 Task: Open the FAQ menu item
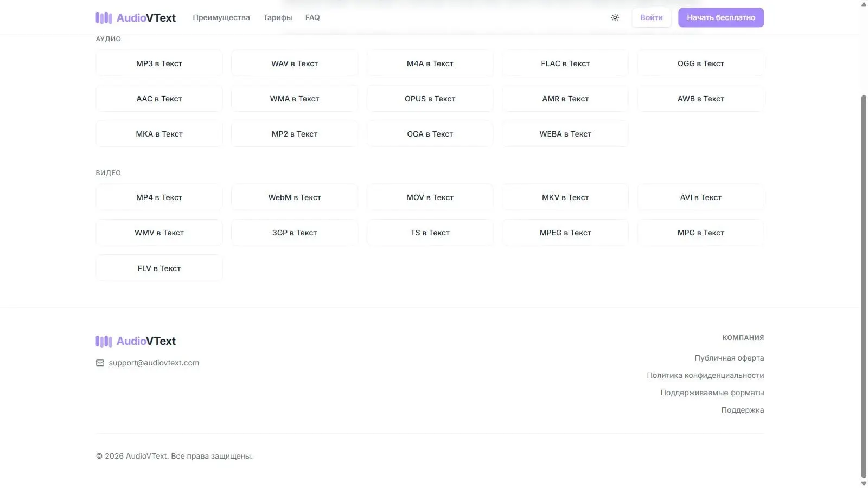click(312, 17)
